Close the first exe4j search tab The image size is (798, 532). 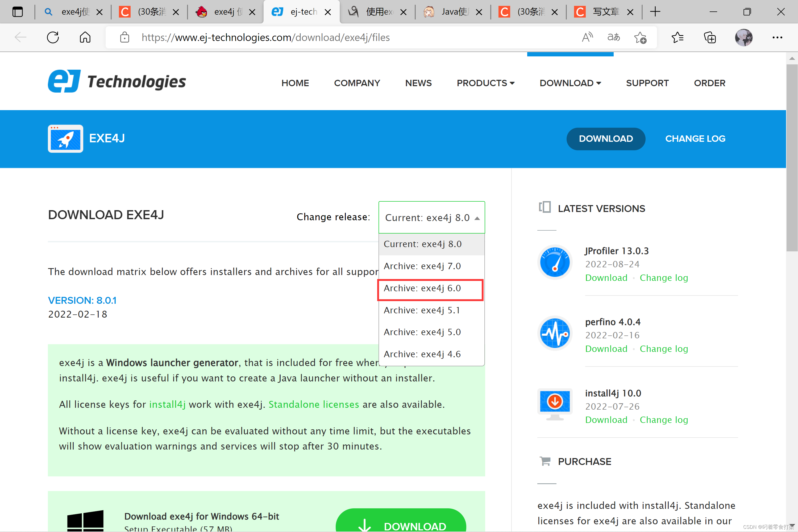pos(99,12)
